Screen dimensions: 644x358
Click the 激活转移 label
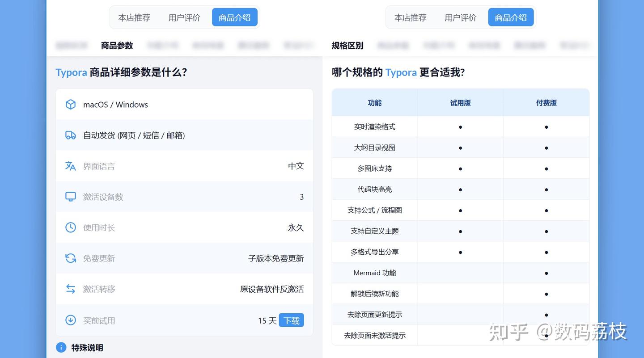pyautogui.click(x=99, y=289)
